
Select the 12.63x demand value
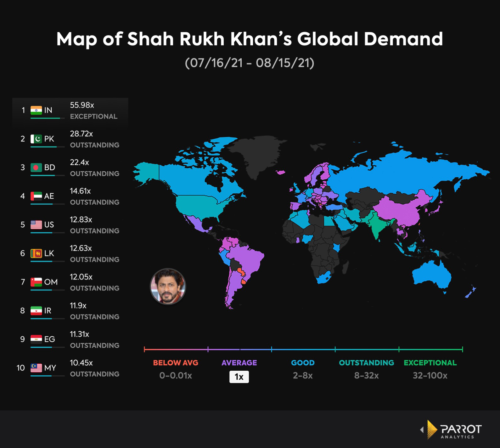[81, 248]
